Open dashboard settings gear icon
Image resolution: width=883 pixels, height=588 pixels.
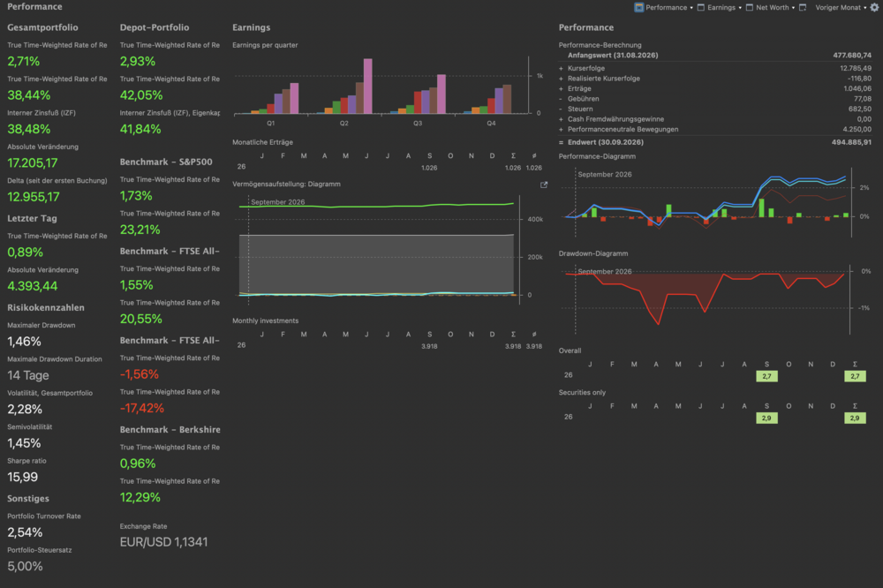874,7
